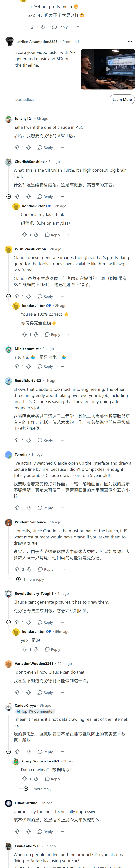The image size is (137, 868).
Task: Upvote fonzhy121's comment
Action: click(17, 147)
